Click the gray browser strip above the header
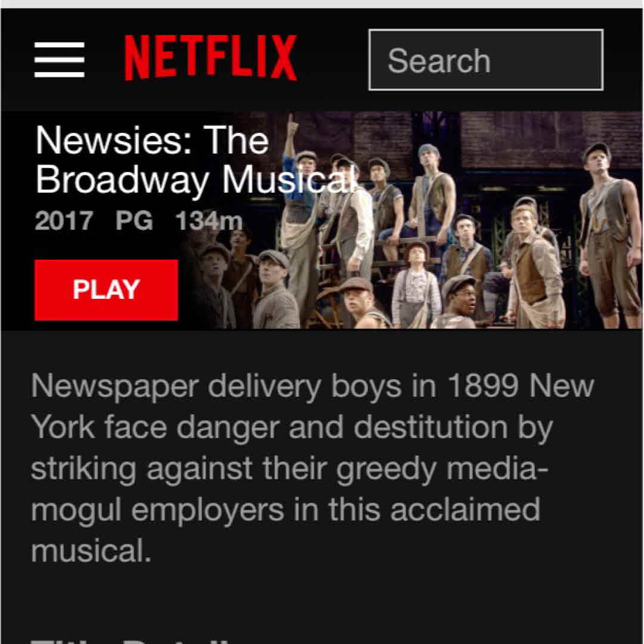Viewport: 644px width, 644px height. [322, 4]
